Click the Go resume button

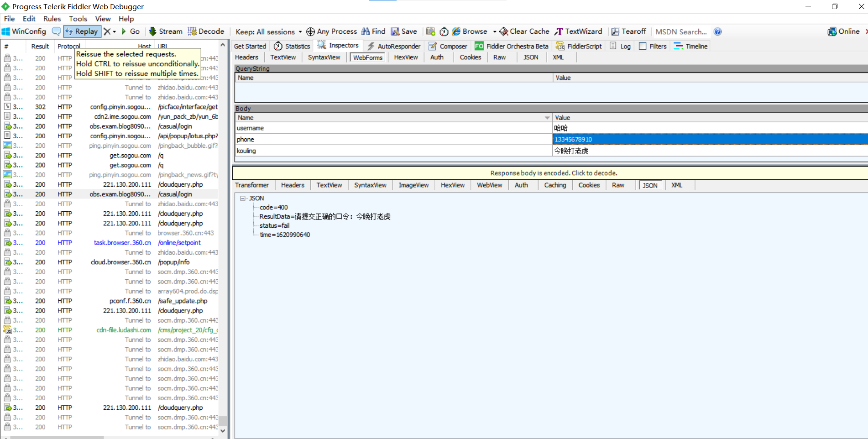131,31
